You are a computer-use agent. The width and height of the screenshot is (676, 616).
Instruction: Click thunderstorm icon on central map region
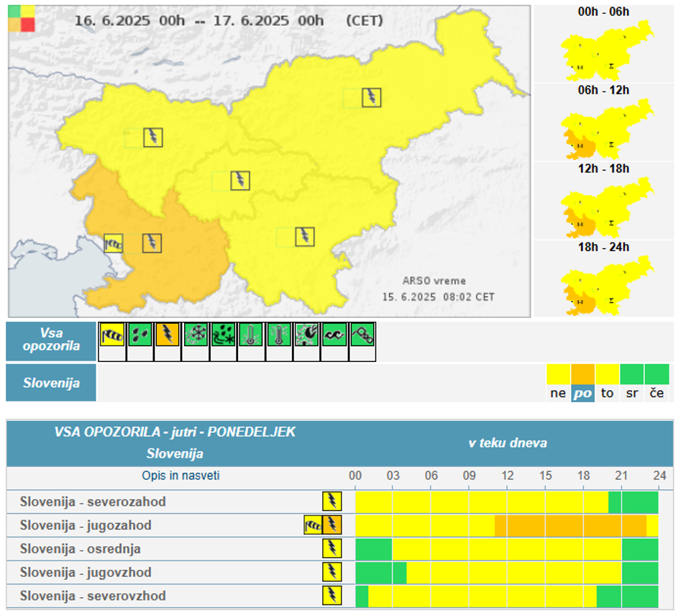point(240,181)
